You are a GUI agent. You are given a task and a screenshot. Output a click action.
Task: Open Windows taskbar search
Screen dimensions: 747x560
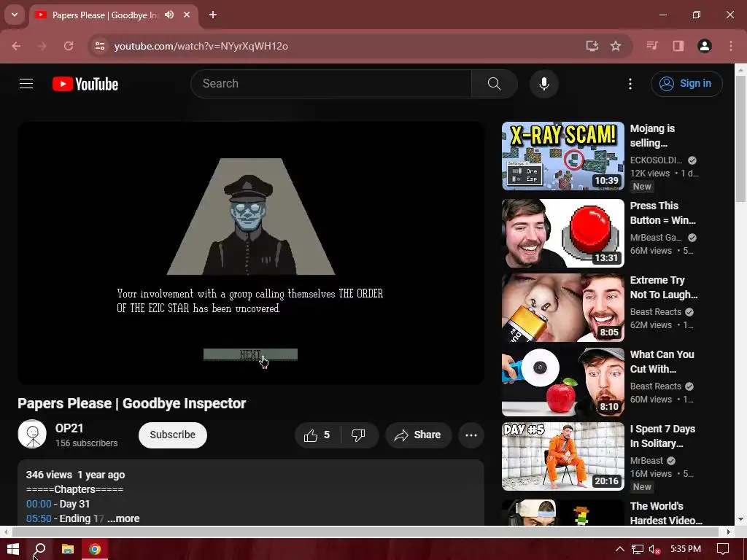click(39, 549)
